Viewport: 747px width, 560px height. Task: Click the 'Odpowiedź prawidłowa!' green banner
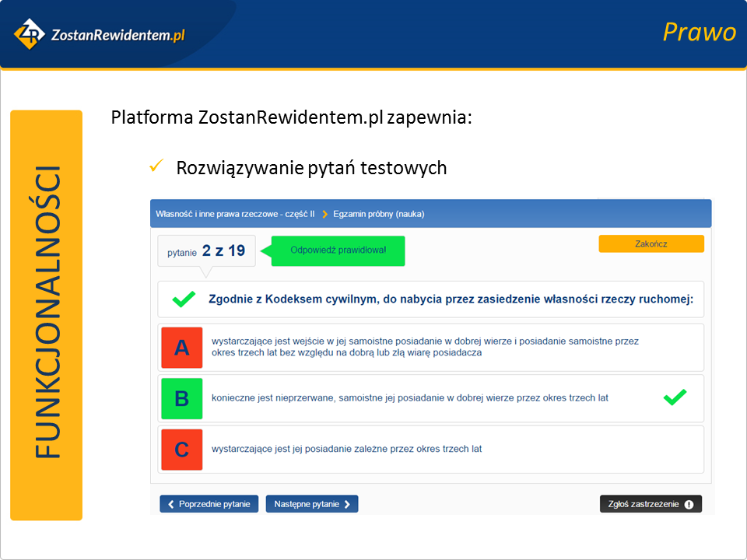click(338, 250)
